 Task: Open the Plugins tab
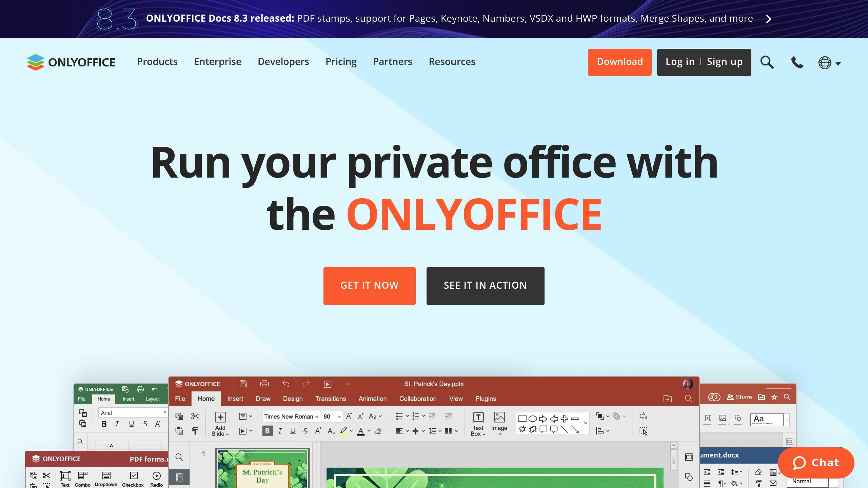click(486, 399)
